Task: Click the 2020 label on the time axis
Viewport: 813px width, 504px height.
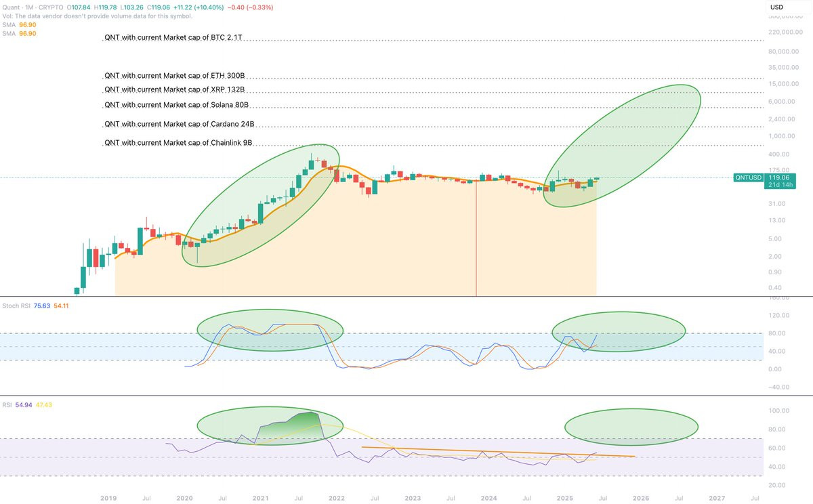Action: 184,498
